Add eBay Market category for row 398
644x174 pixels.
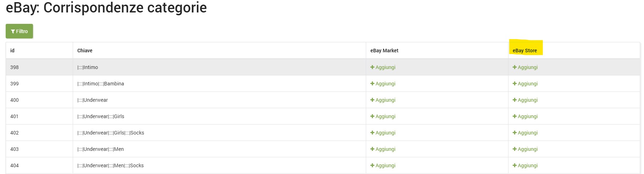click(383, 67)
